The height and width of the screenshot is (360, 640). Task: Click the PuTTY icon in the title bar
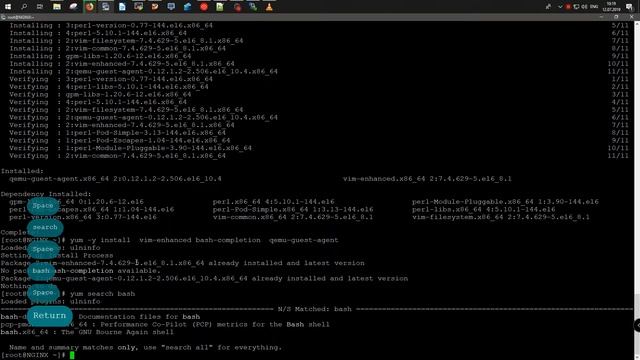click(3, 17)
